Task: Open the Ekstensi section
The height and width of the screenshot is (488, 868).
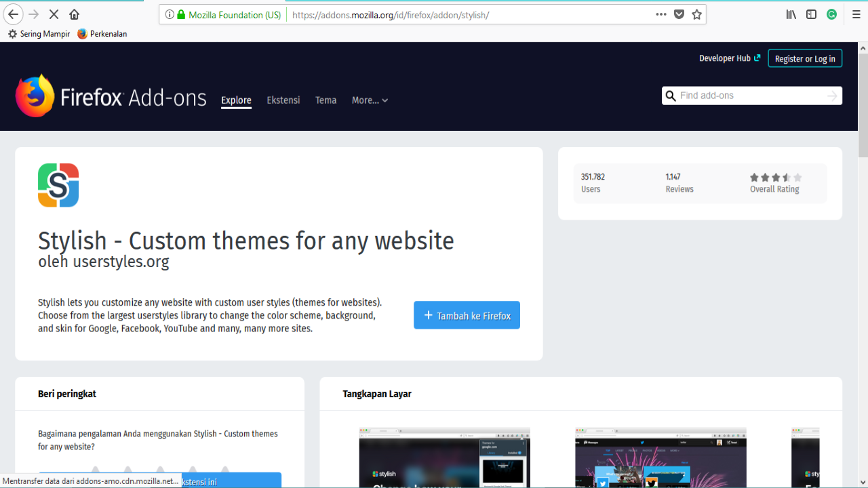Action: (x=283, y=100)
